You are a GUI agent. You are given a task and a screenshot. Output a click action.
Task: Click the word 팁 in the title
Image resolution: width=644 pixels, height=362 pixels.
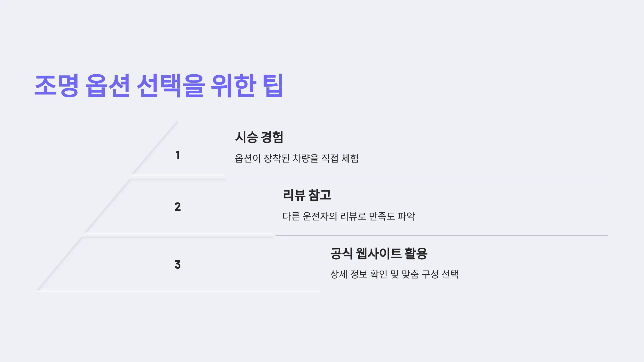point(273,85)
